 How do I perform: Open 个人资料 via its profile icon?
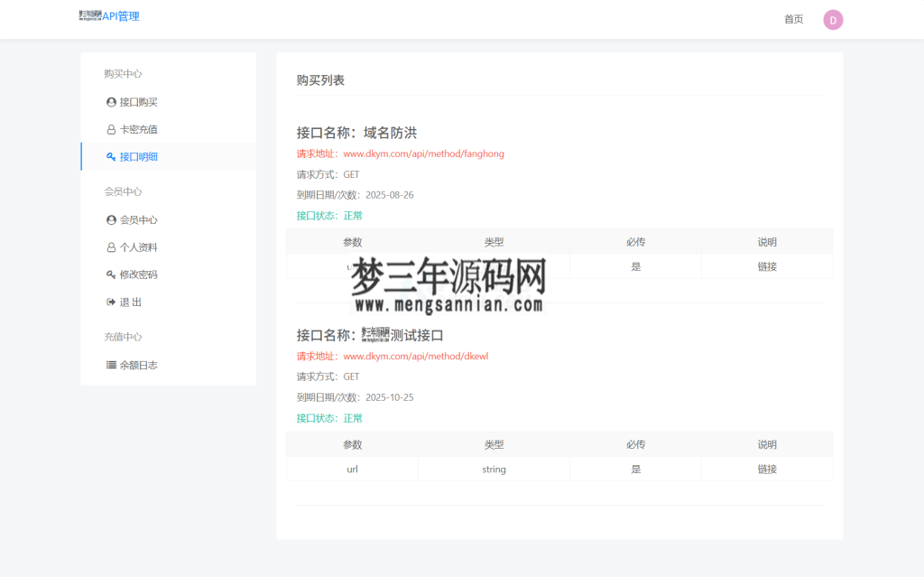pyautogui.click(x=109, y=247)
